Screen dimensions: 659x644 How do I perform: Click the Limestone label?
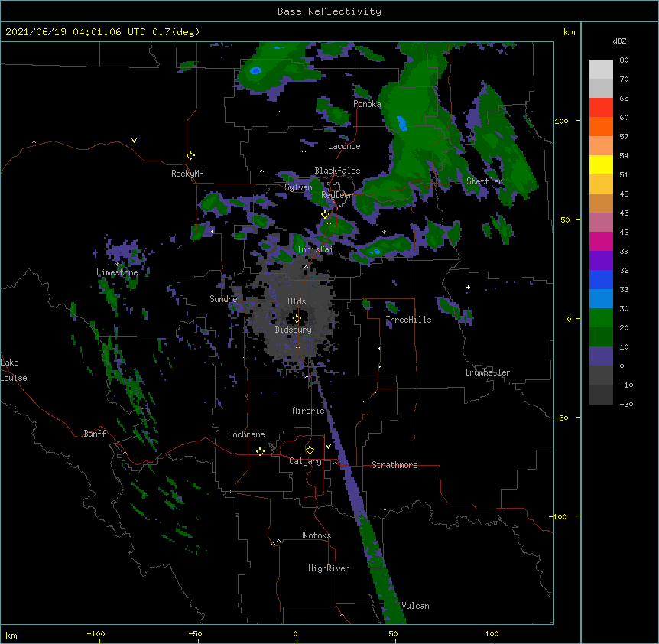click(x=117, y=272)
